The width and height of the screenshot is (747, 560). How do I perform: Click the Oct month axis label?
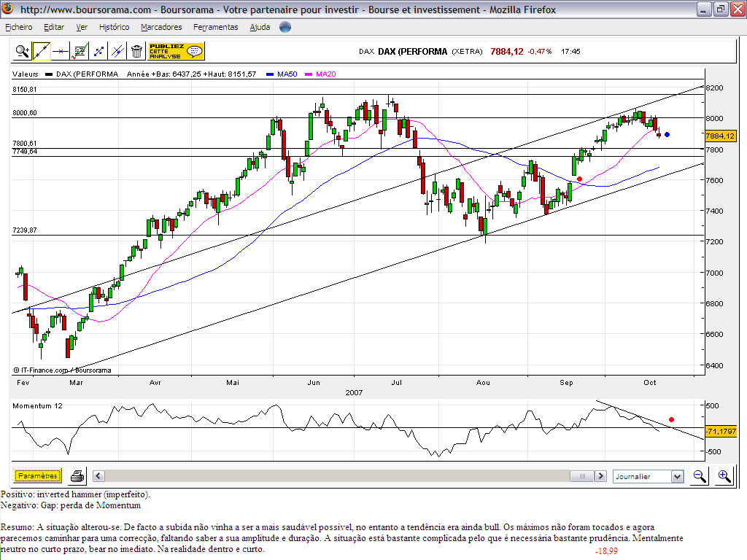click(x=650, y=382)
